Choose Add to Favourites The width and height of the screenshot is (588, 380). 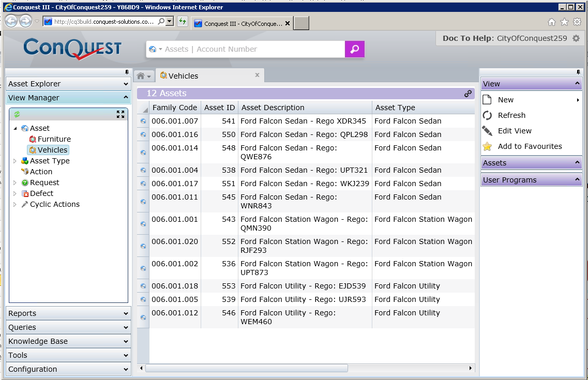pyautogui.click(x=530, y=146)
